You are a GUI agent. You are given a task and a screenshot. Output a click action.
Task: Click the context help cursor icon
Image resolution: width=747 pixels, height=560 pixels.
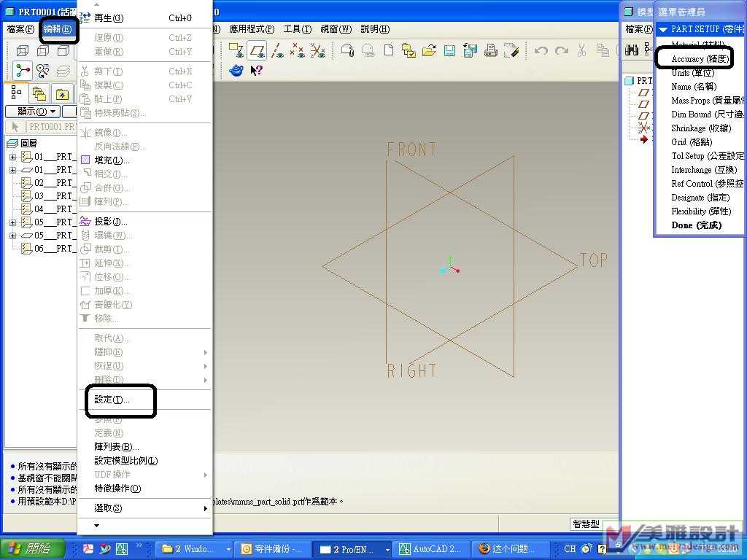pos(256,71)
